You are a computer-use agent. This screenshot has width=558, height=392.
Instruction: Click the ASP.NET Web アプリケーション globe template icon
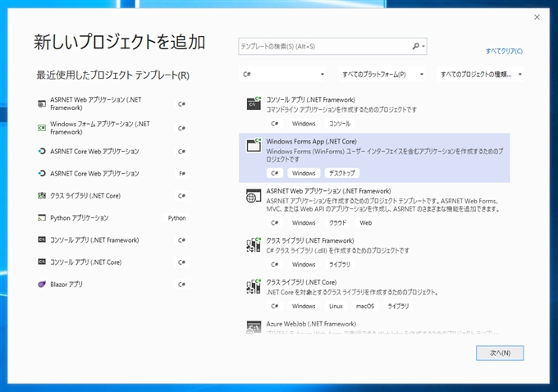pyautogui.click(x=254, y=196)
